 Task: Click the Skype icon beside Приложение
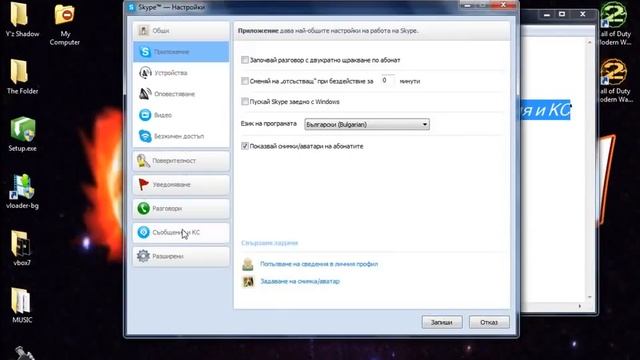coord(145,52)
